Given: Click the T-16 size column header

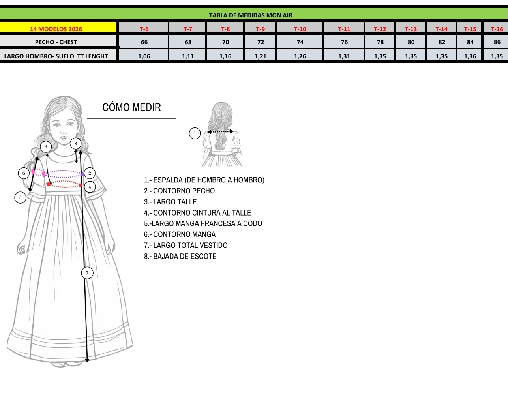Looking at the screenshot, I should pyautogui.click(x=497, y=29).
